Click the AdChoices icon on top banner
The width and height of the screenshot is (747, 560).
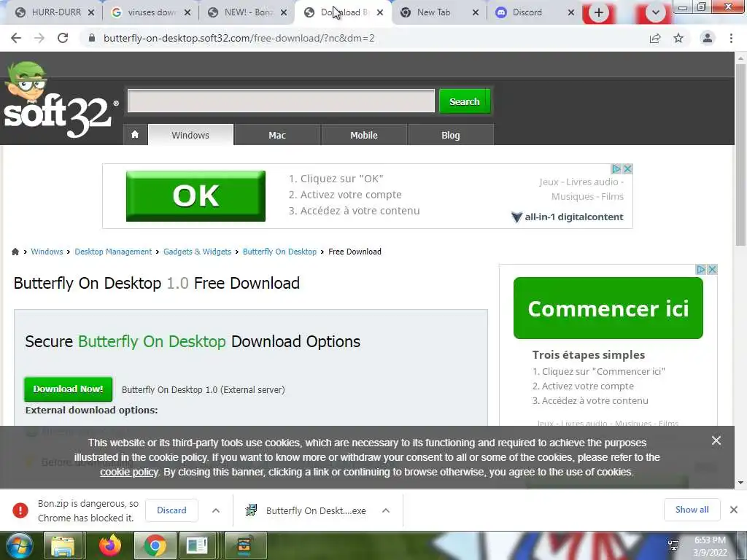(616, 169)
